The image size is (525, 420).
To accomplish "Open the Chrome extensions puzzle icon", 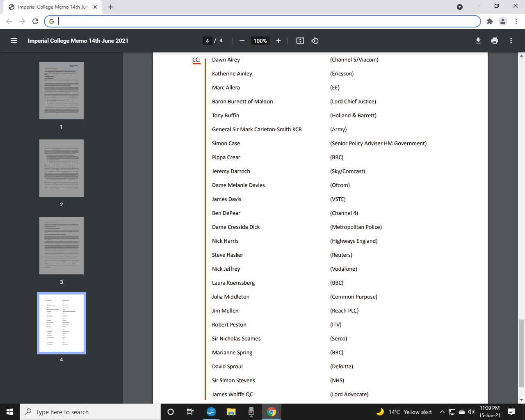I will point(489,21).
